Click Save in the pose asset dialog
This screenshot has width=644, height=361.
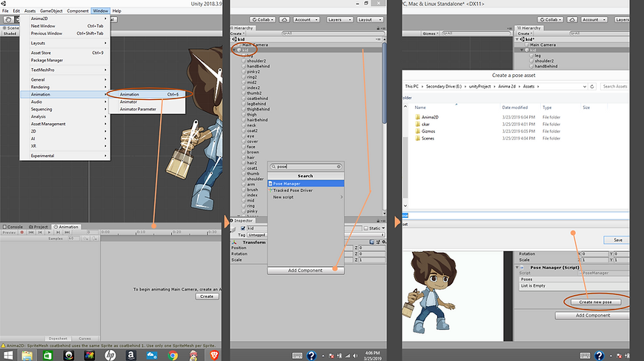(x=617, y=240)
